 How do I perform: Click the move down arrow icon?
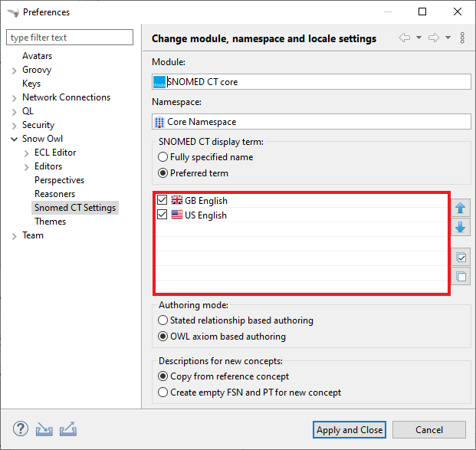(461, 227)
